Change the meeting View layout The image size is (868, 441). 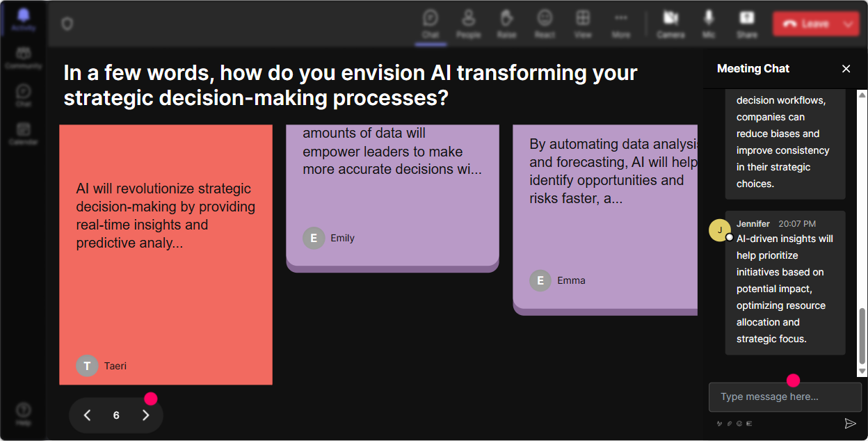pyautogui.click(x=583, y=24)
